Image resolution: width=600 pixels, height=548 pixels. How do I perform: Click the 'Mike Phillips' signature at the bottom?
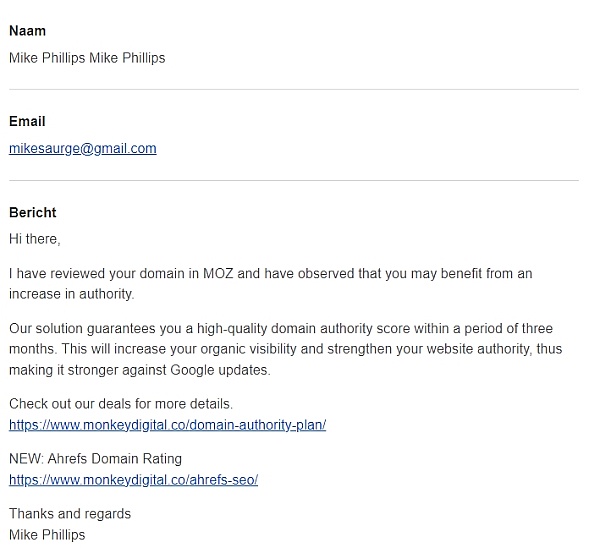pyautogui.click(x=47, y=535)
